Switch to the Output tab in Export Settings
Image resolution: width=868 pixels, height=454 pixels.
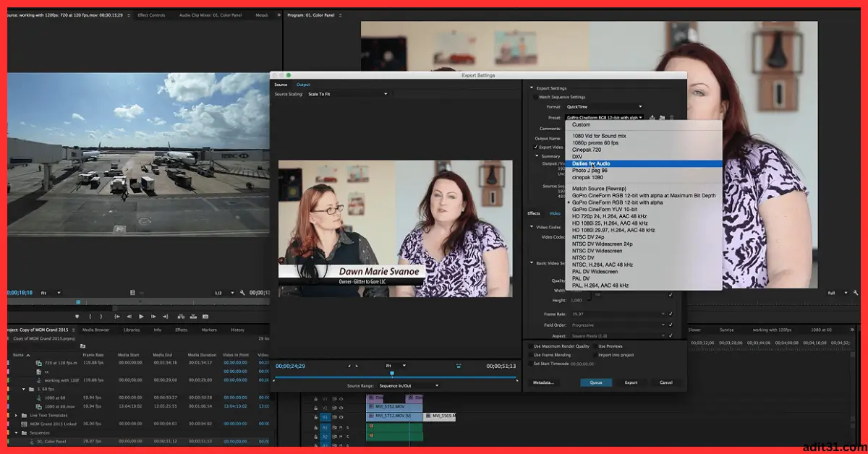tap(303, 84)
